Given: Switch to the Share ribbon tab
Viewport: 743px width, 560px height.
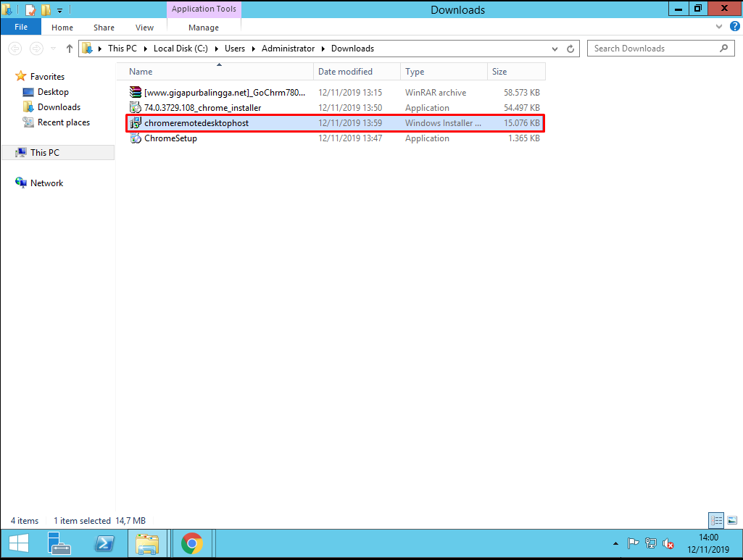Looking at the screenshot, I should coord(104,28).
